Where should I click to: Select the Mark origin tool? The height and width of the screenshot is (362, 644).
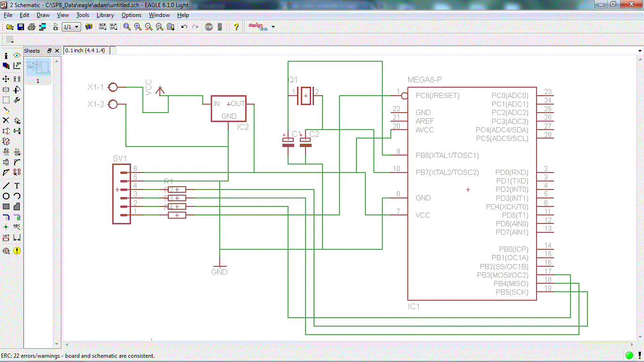pyautogui.click(x=17, y=66)
